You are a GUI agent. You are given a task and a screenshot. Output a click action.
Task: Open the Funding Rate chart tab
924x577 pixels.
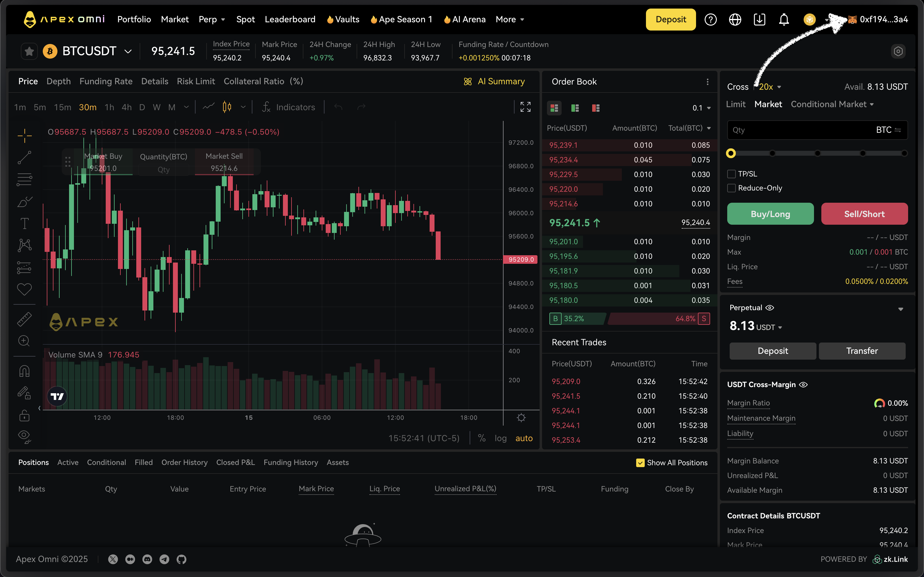[x=106, y=81]
